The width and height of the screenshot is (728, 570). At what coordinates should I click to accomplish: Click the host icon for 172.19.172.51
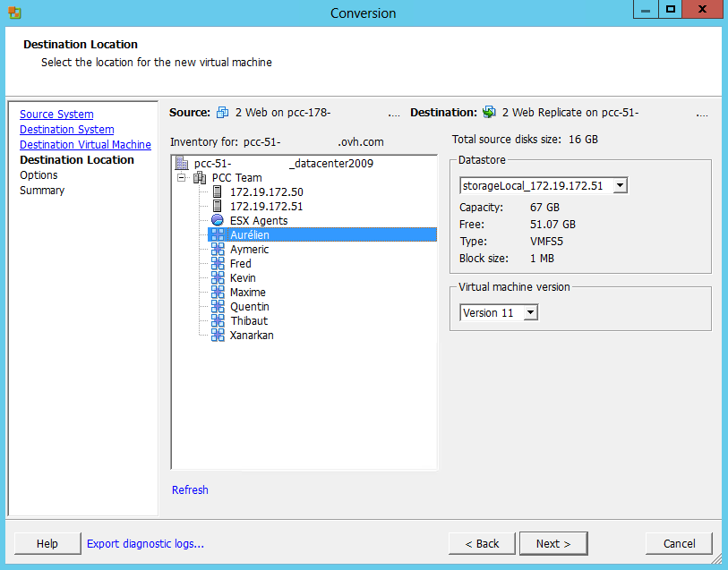coord(218,207)
